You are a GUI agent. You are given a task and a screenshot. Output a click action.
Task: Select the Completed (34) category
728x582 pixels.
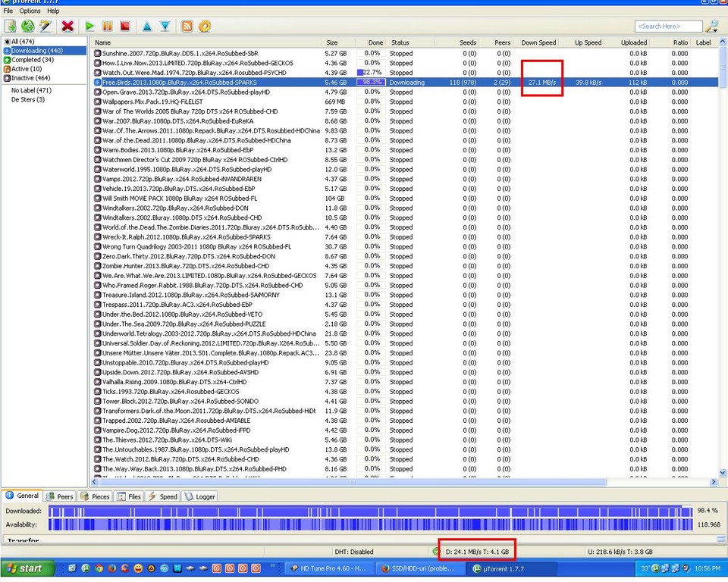point(32,60)
